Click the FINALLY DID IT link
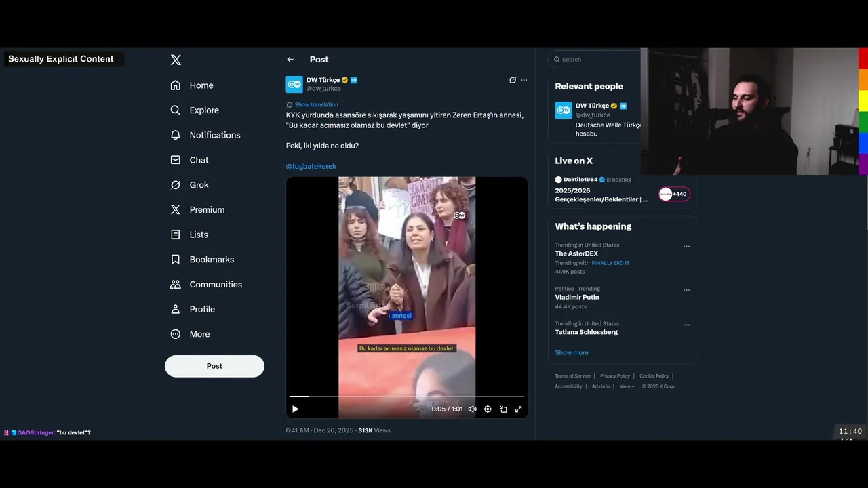868x488 pixels. tap(610, 263)
